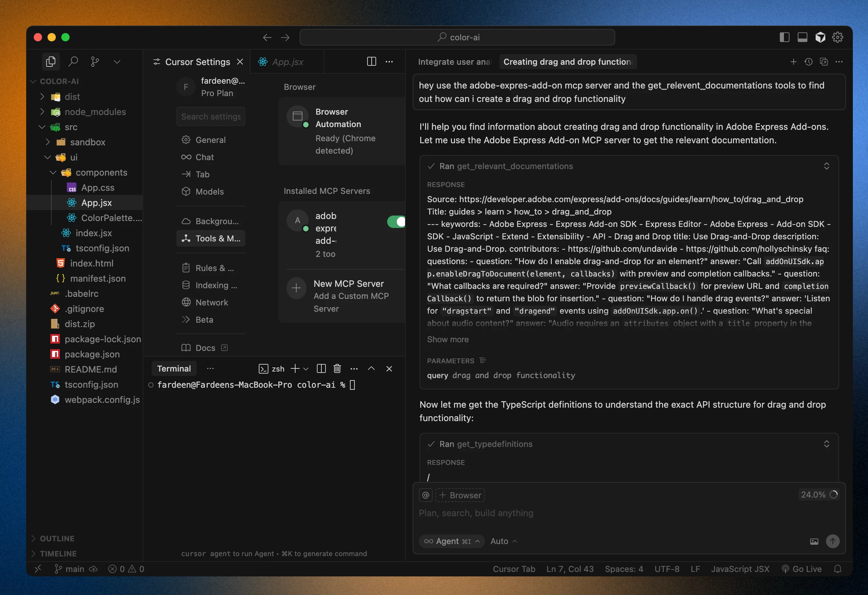Disable the adobe express MCP server toggle
The width and height of the screenshot is (868, 595).
pyautogui.click(x=397, y=222)
